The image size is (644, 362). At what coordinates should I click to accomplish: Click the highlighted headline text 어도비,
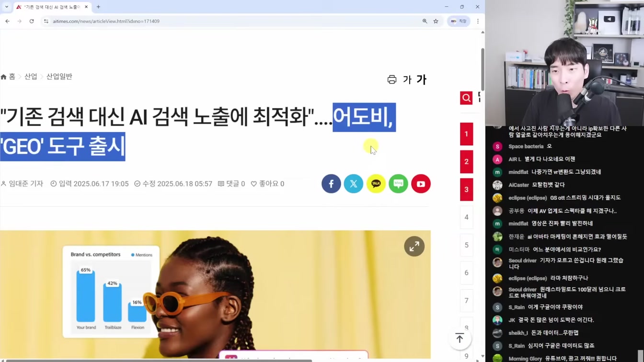[364, 117]
